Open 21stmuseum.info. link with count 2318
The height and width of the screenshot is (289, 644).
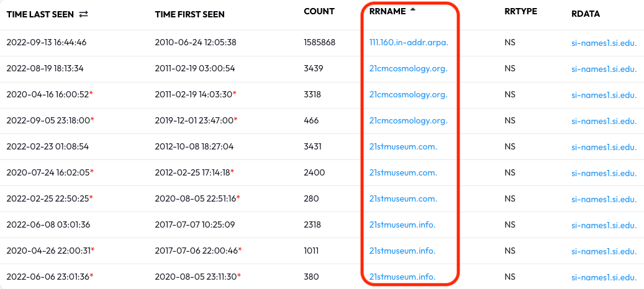coord(402,225)
